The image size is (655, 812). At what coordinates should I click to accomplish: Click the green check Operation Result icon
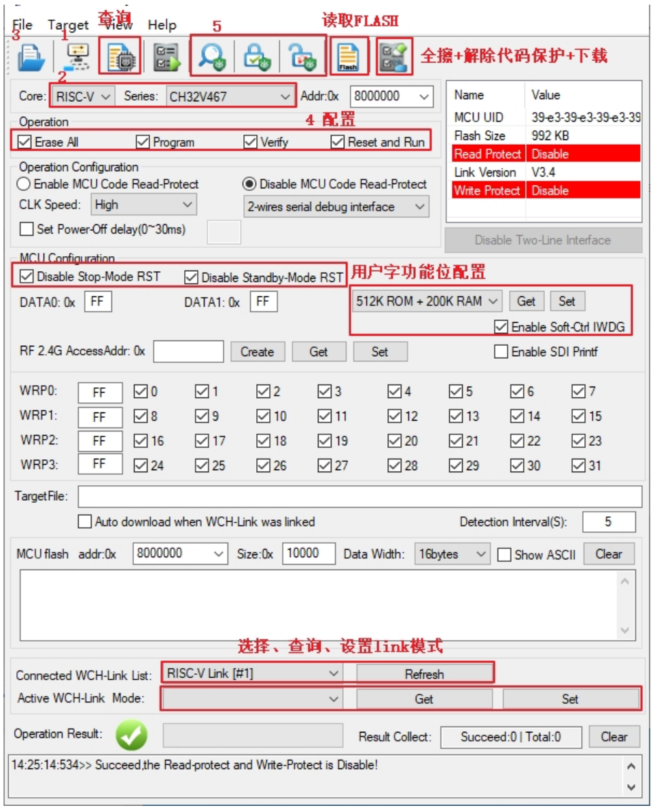[x=131, y=735]
